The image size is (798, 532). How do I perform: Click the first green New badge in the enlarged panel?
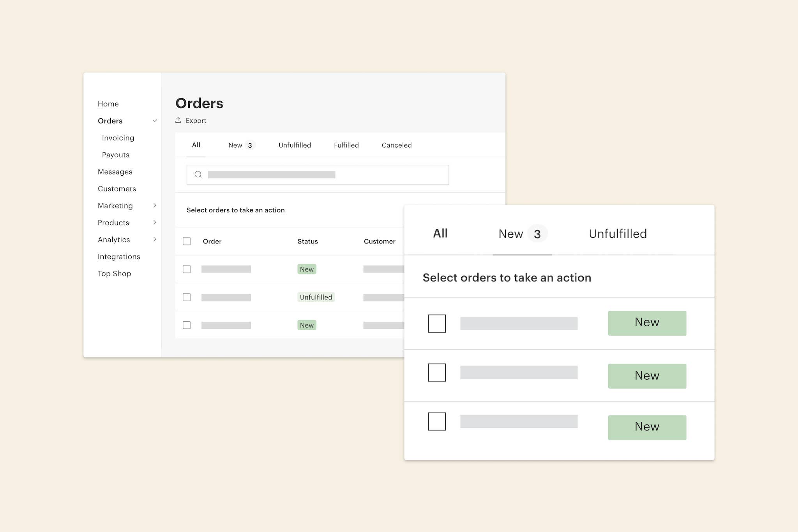coord(647,323)
